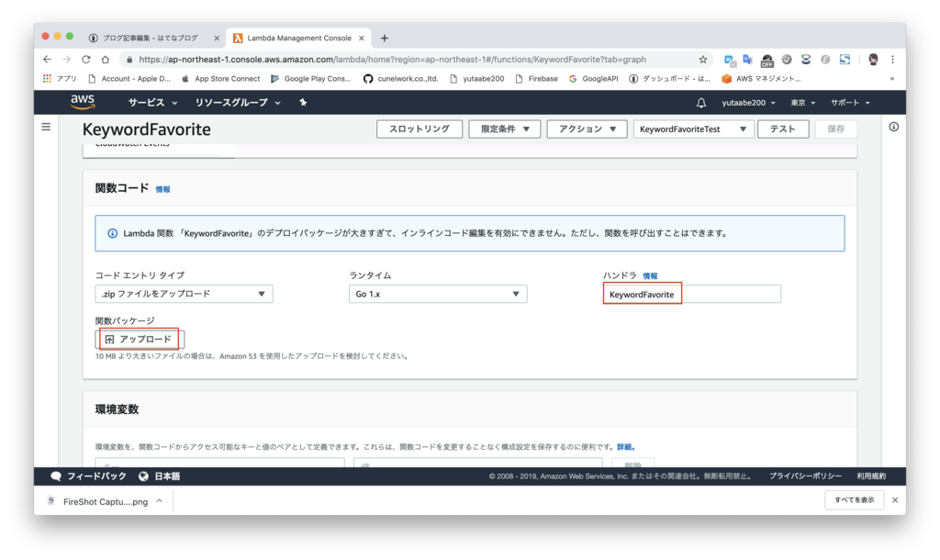
Task: Open the Firebase bookmark
Action: point(536,79)
